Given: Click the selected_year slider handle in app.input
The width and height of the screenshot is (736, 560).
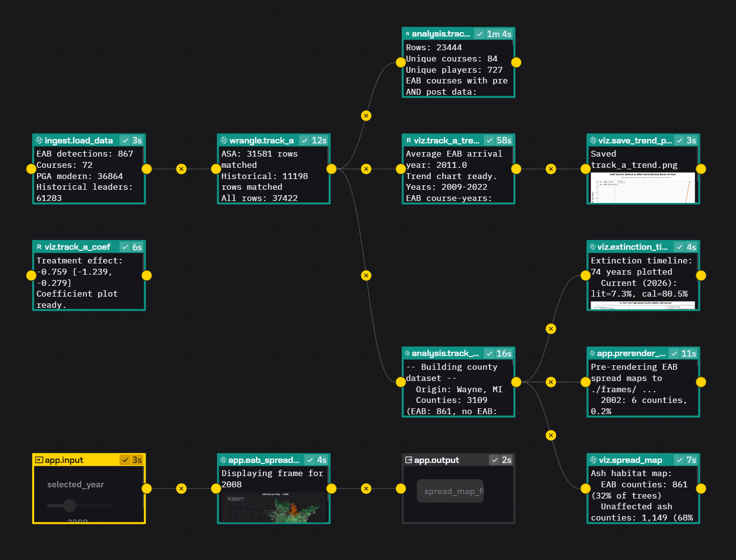Looking at the screenshot, I should click(x=70, y=505).
